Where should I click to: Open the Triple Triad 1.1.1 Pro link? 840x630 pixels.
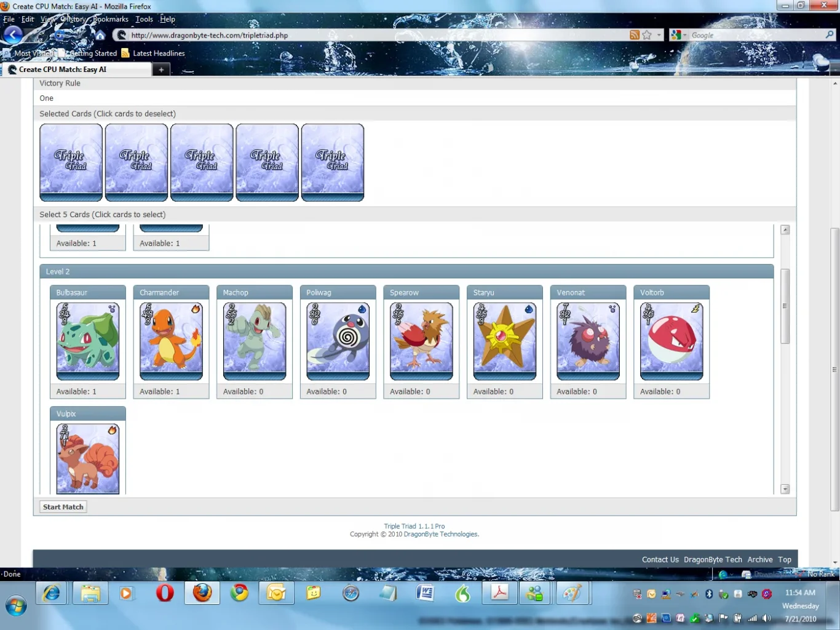[x=414, y=526]
